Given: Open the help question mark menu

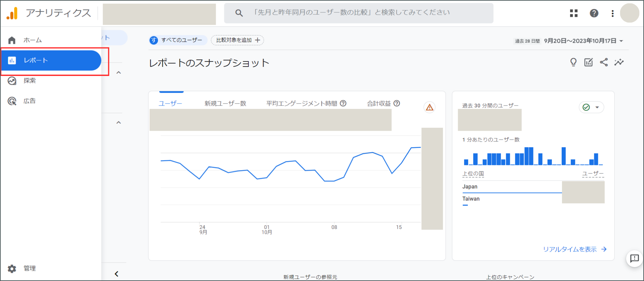Looking at the screenshot, I should click(594, 13).
